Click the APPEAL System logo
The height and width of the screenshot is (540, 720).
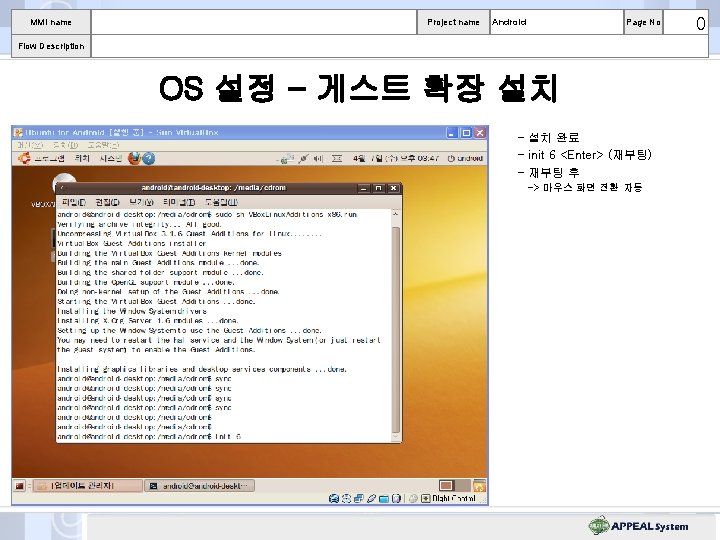(639, 526)
